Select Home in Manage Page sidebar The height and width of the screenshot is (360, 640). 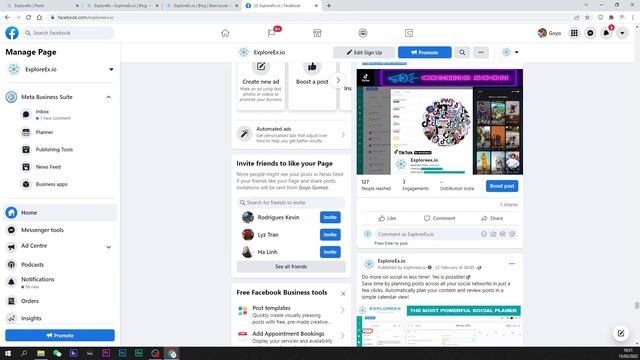(x=60, y=213)
